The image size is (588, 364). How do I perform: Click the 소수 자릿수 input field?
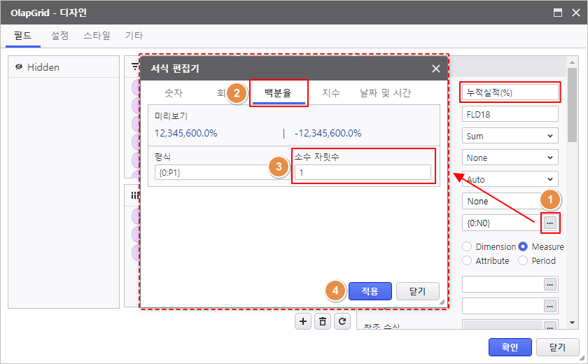click(362, 172)
